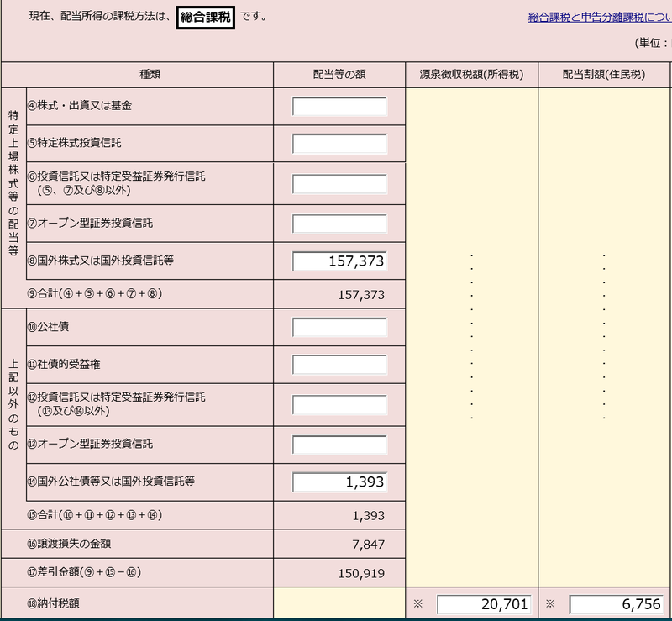Screen dimensions: 672x621
Task: Click the 種類 column header
Action: pos(150,75)
